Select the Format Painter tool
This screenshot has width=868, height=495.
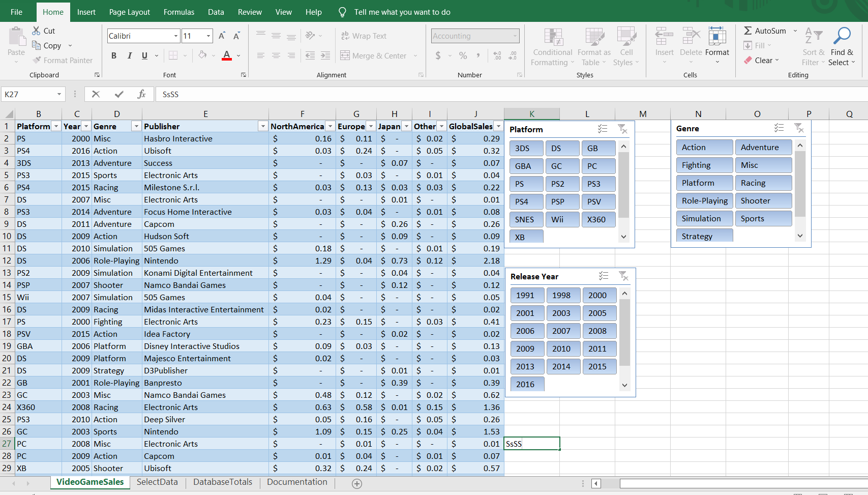tap(62, 60)
